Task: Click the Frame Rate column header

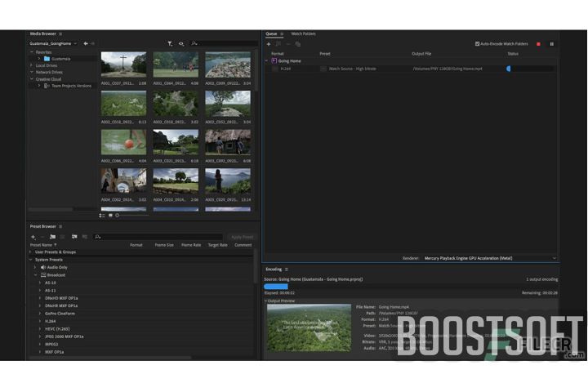Action: pos(191,245)
